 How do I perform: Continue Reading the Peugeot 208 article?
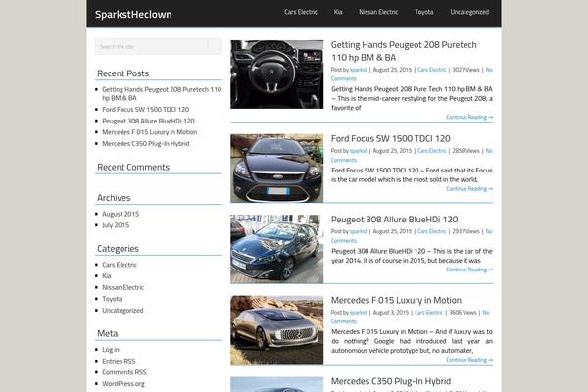[x=469, y=117]
